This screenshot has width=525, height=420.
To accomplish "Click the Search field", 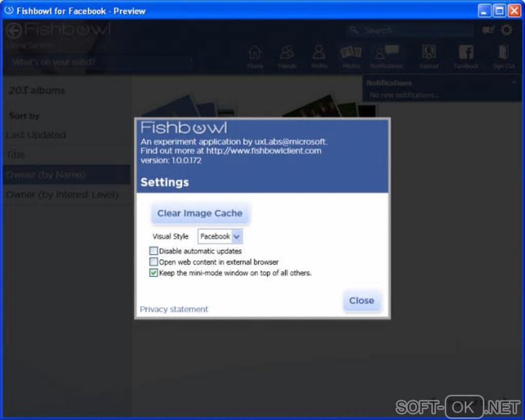I will tap(410, 30).
